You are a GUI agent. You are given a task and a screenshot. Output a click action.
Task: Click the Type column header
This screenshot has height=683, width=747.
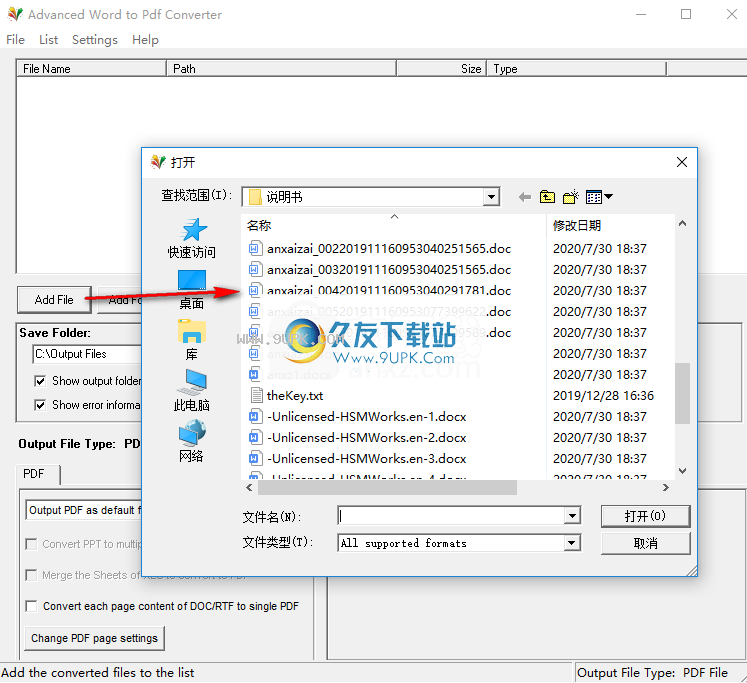click(576, 69)
